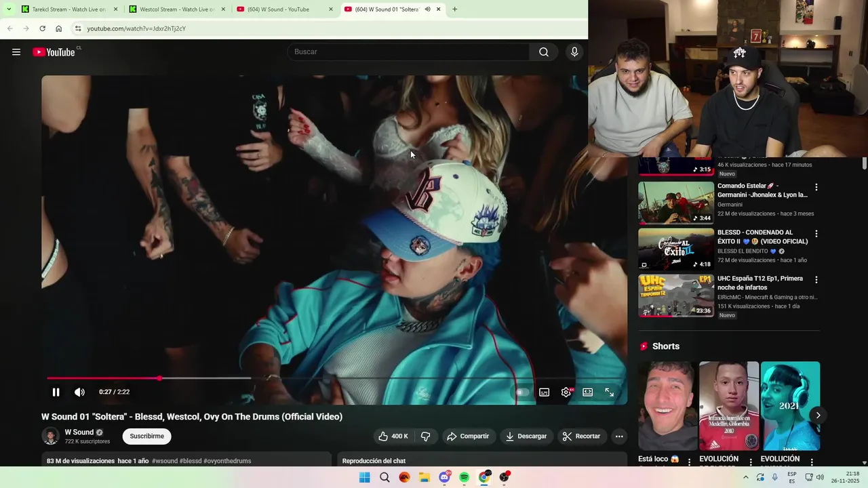Open options for UHC España T12 video
This screenshot has height=488, width=868.
(x=816, y=280)
